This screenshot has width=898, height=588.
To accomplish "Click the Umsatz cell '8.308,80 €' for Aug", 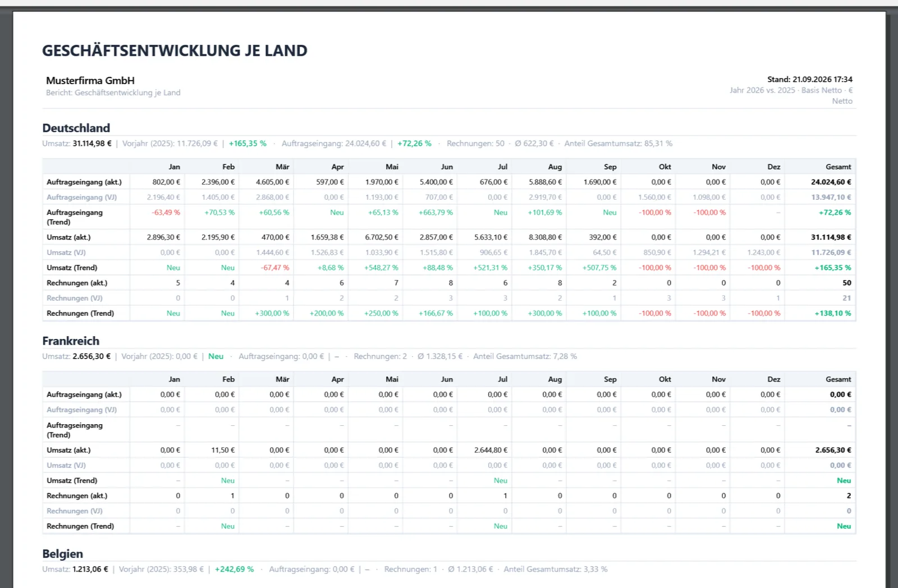I will (546, 237).
